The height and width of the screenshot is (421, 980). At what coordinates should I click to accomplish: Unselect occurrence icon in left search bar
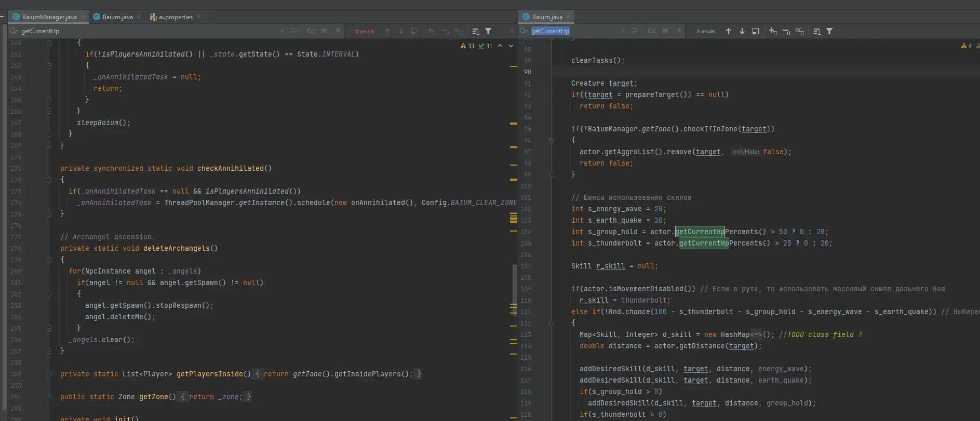445,31
